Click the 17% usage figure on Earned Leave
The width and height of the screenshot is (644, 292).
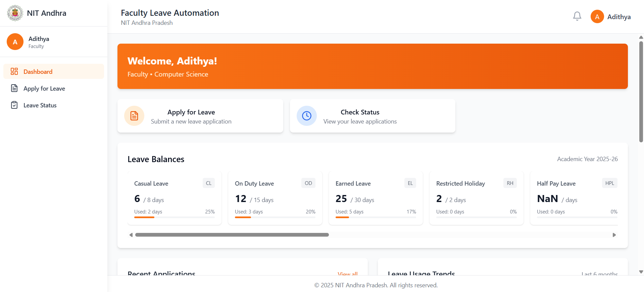411,212
